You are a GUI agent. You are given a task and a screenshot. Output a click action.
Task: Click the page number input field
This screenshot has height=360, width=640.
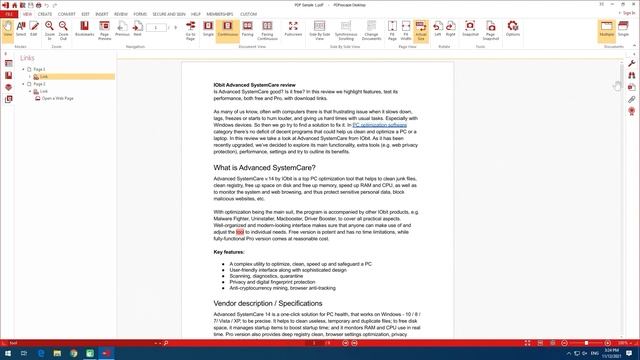click(156, 28)
